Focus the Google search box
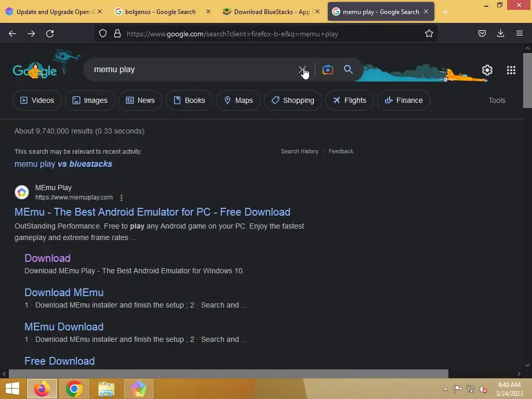 [193, 70]
